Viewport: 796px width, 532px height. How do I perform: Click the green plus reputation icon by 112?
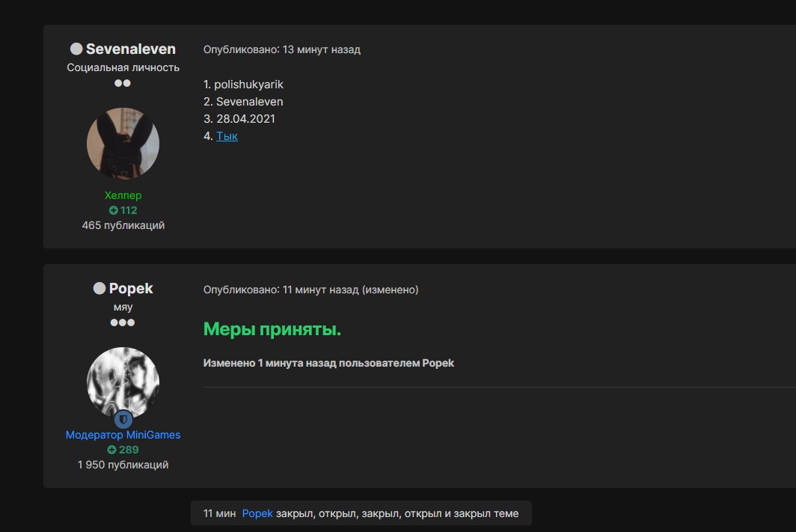pyautogui.click(x=114, y=210)
